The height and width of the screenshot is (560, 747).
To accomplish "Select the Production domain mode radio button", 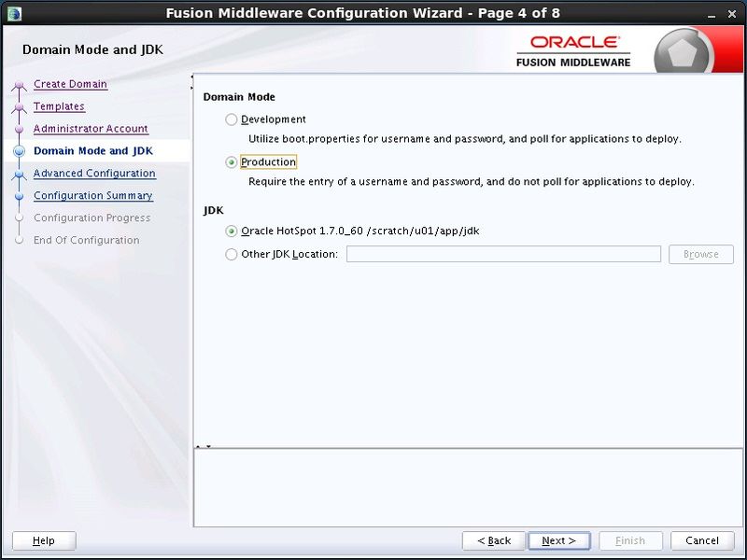I will point(231,162).
